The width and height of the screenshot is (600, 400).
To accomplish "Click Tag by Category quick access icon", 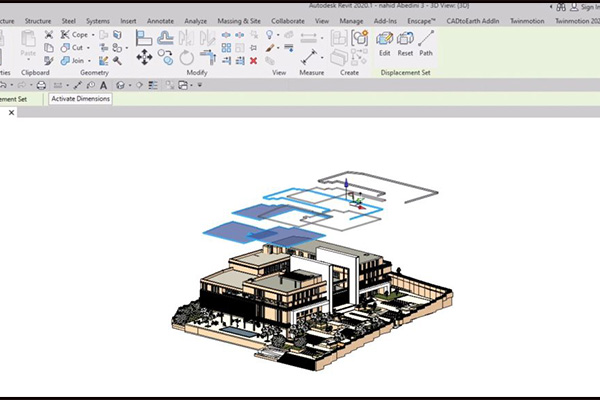I will click(91, 85).
